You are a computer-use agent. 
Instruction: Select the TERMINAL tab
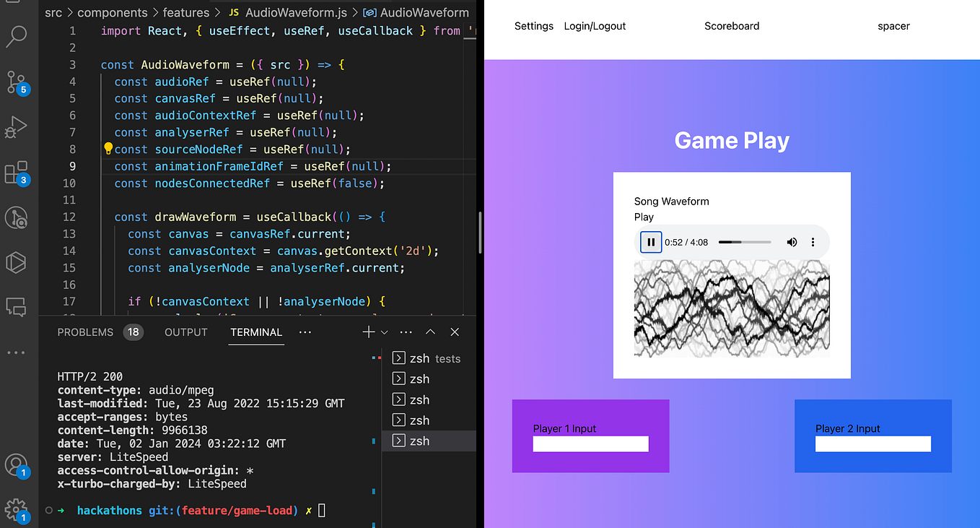[x=256, y=332]
